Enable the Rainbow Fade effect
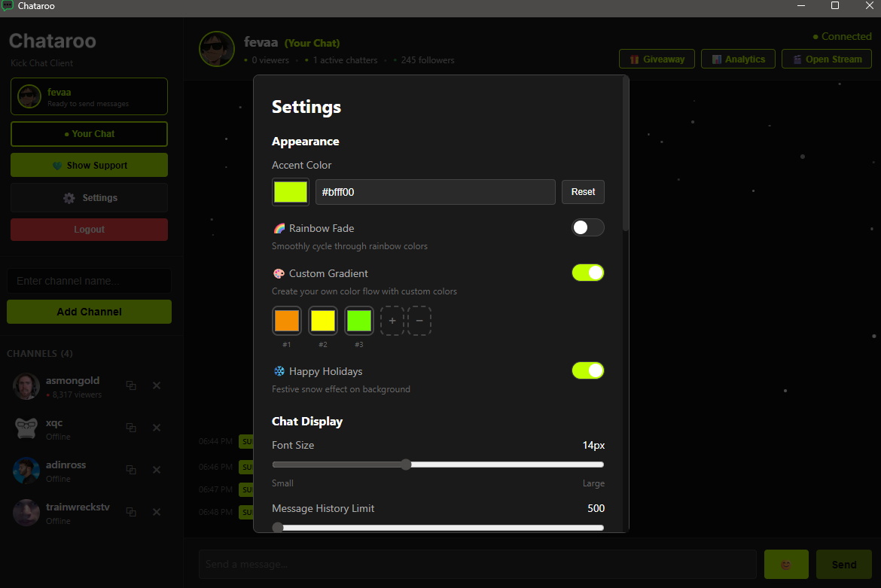881x588 pixels. tap(588, 227)
